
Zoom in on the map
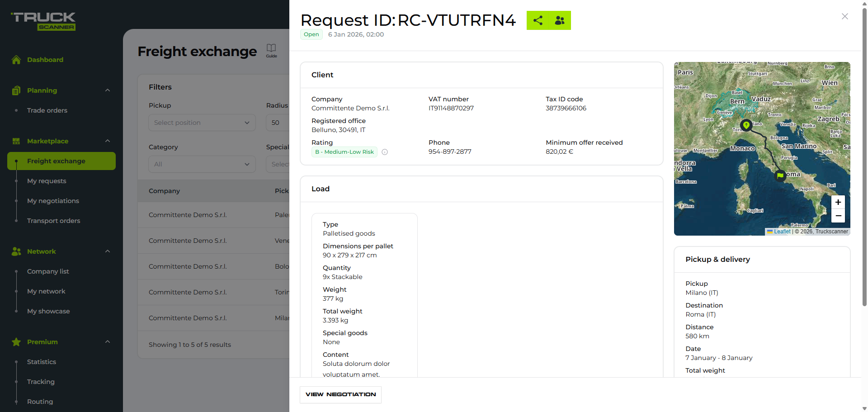point(838,202)
